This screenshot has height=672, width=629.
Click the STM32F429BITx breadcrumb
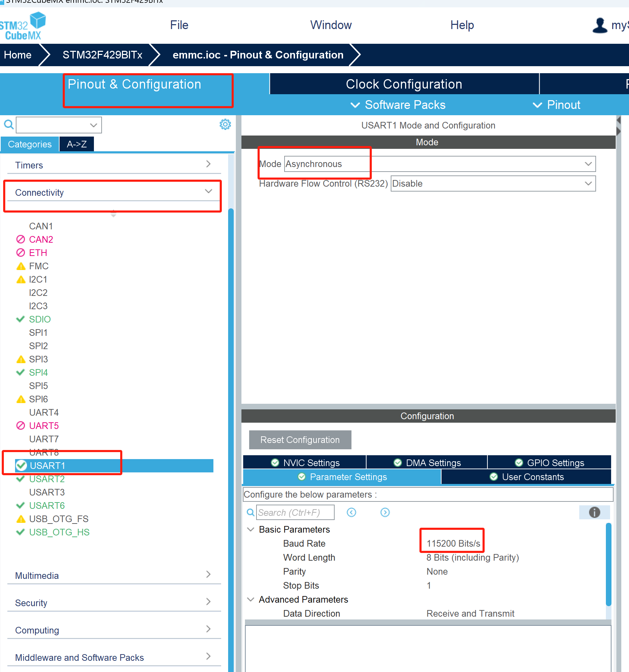102,55
